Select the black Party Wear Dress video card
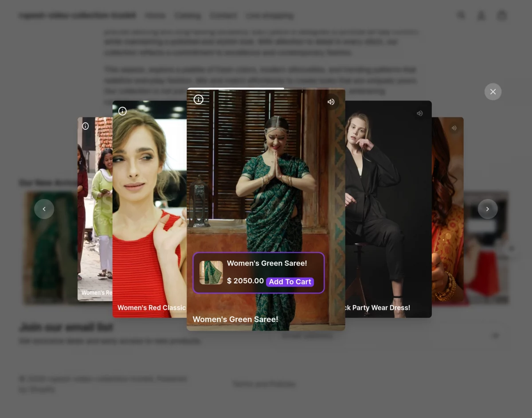The width and height of the screenshot is (532, 418). pyautogui.click(x=388, y=209)
